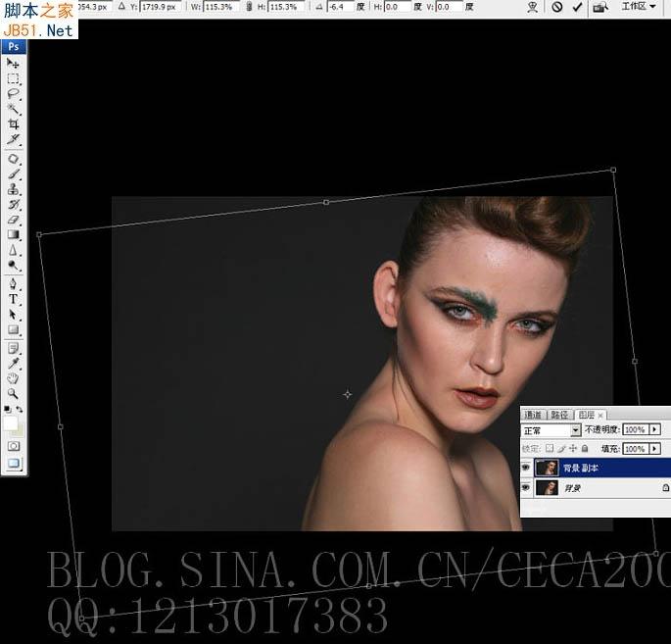671x644 pixels.
Task: Select the Eraser tool
Action: click(13, 220)
